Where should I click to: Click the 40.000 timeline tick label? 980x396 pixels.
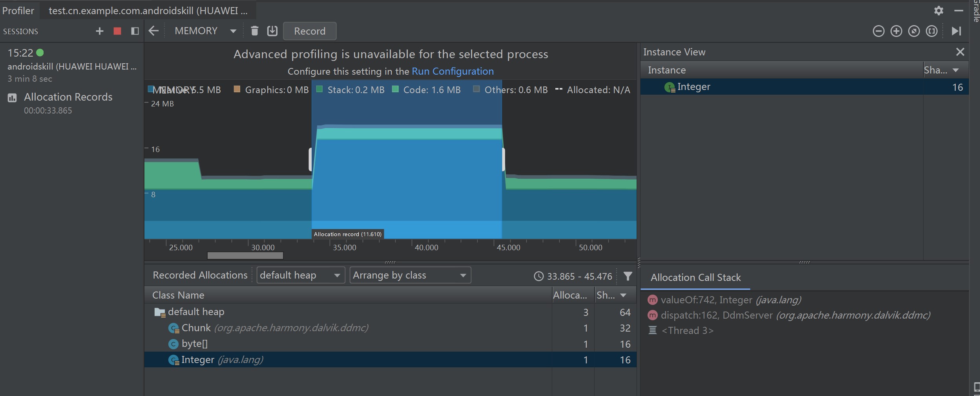[x=427, y=247]
